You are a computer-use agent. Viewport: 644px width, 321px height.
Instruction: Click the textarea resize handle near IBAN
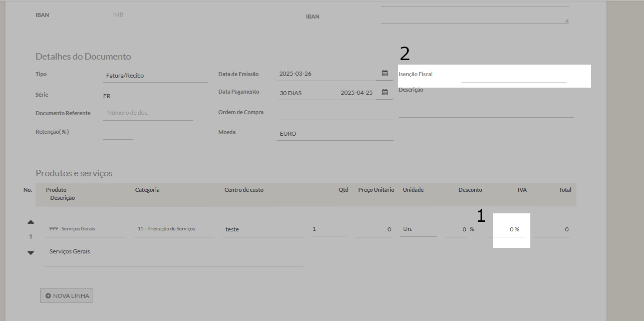tap(566, 21)
